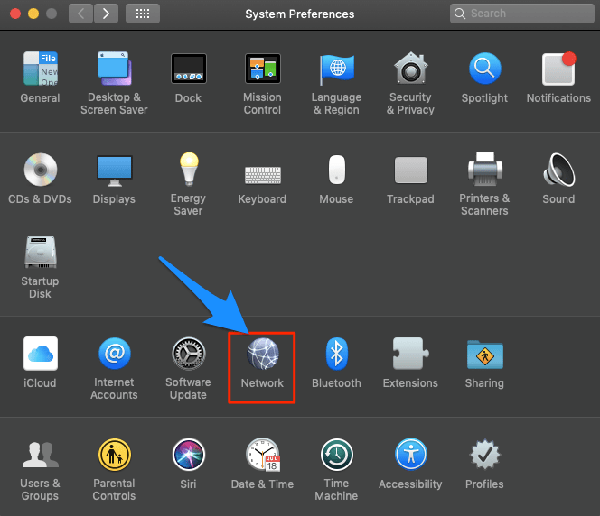Click the Search field in toolbar

pyautogui.click(x=520, y=14)
